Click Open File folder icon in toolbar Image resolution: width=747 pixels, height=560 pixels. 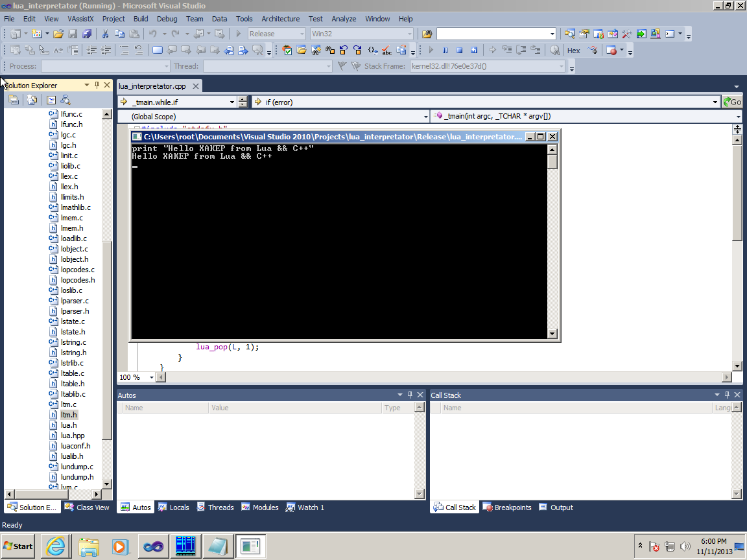coord(58,34)
